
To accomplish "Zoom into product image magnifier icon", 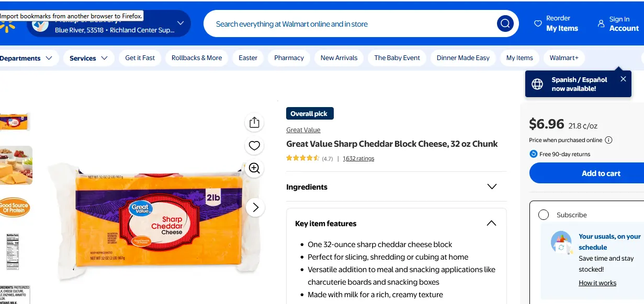I will pos(254,168).
